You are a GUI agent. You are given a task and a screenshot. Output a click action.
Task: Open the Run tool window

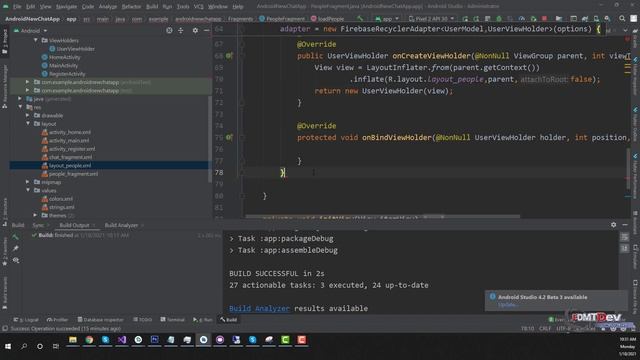click(x=202, y=320)
